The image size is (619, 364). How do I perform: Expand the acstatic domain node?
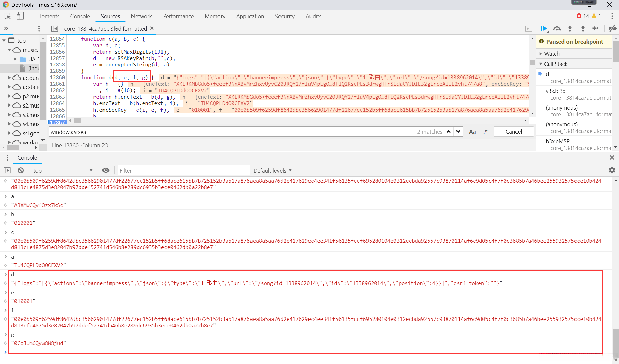10,87
